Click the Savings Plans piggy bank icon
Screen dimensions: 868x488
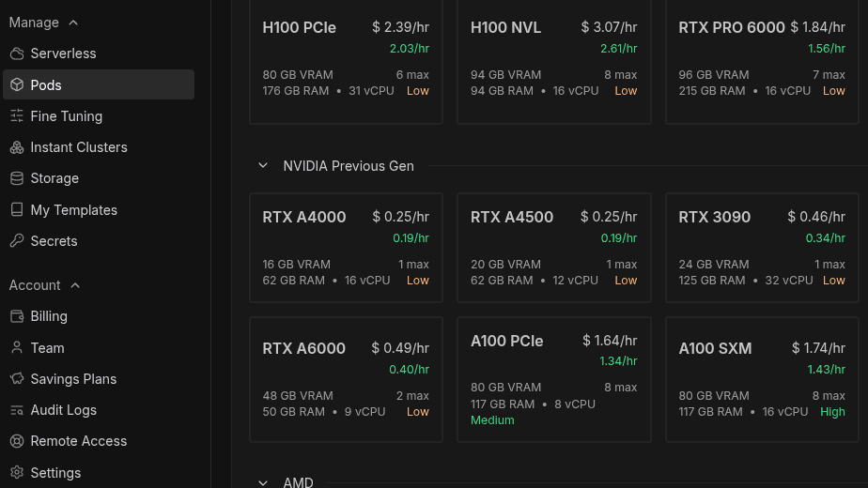(17, 378)
